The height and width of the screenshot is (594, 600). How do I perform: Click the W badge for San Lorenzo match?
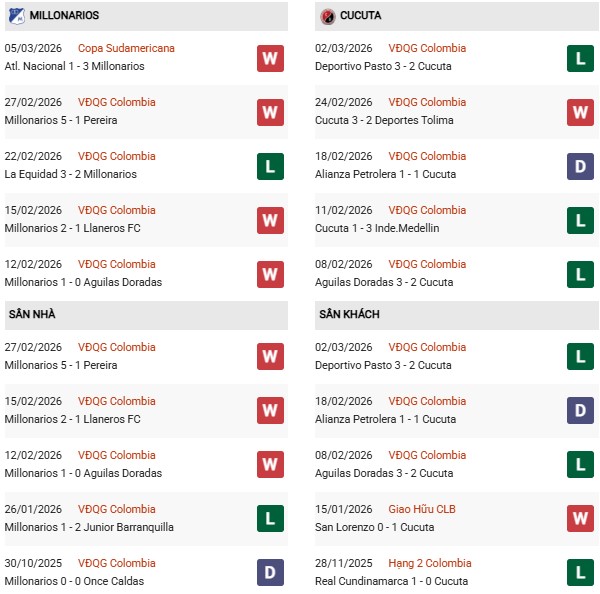coord(581,518)
